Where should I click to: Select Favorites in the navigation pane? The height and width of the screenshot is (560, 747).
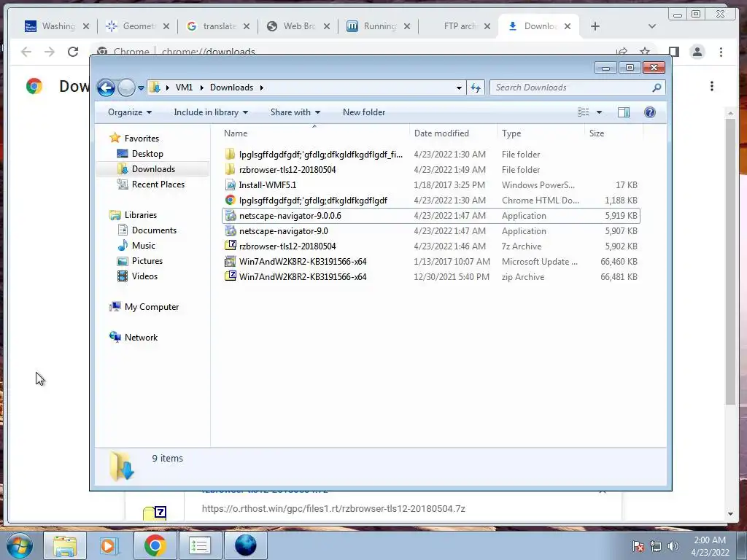142,139
